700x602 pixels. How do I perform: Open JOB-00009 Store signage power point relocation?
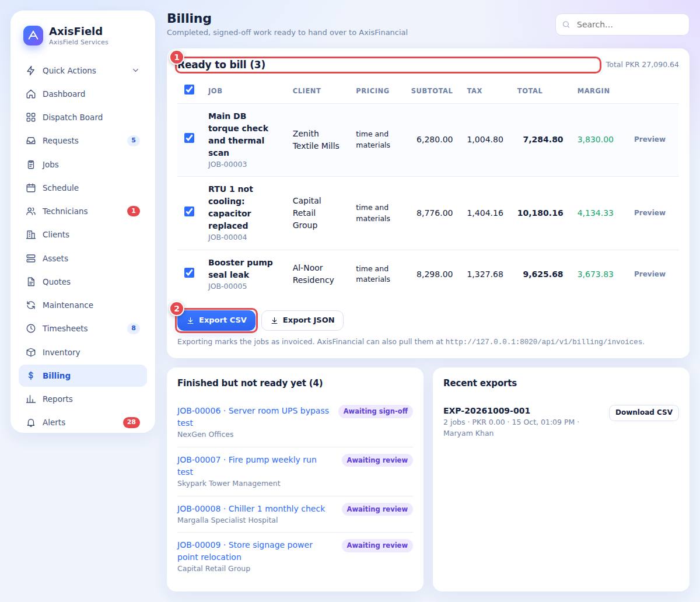(245, 551)
